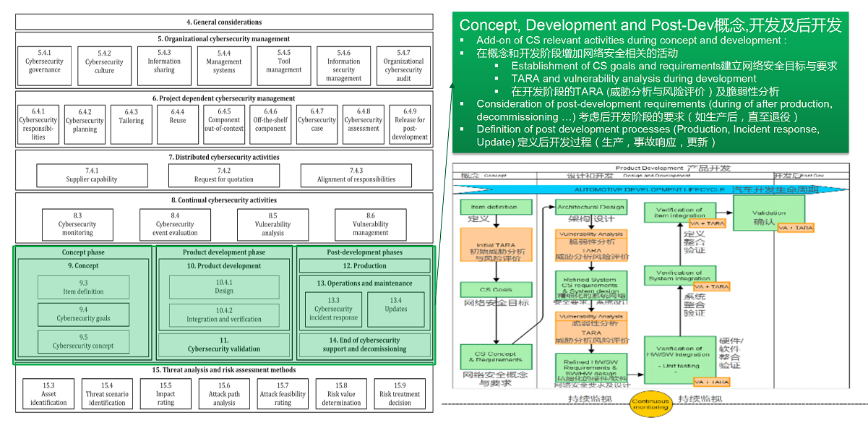Image resolution: width=868 pixels, height=428 pixels.
Task: Click the 8.3 Cybersecurity monitoring box
Action: click(77, 224)
